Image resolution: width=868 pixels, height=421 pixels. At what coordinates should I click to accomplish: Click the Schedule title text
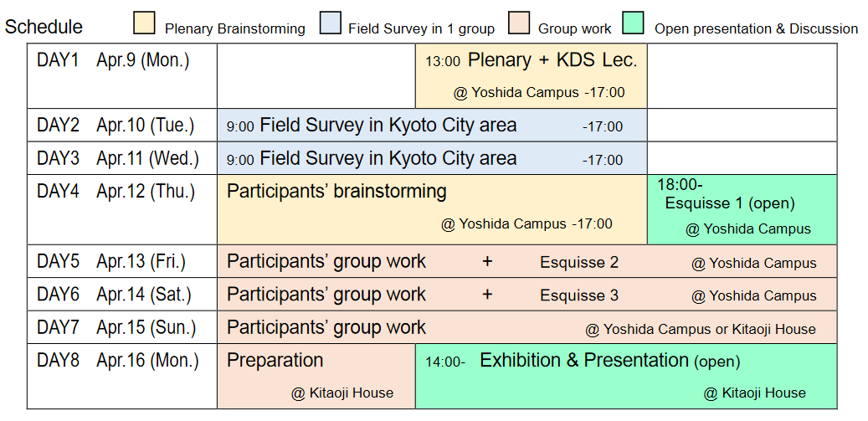44,27
